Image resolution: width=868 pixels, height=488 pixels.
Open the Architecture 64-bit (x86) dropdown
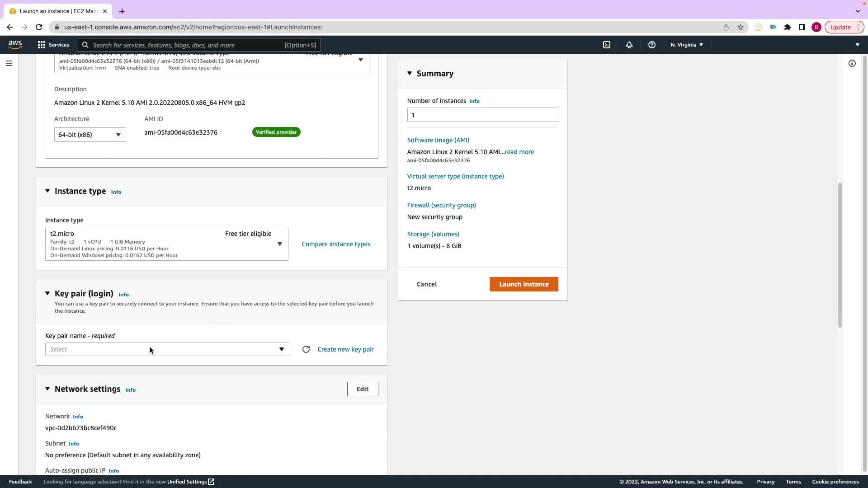(90, 135)
